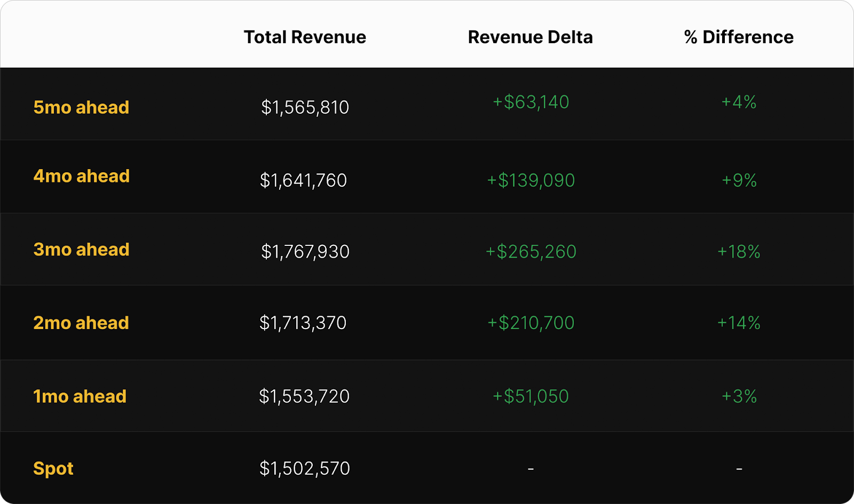Select the +9% difference cell
Viewport: 854px width, 504px height.
click(x=739, y=180)
